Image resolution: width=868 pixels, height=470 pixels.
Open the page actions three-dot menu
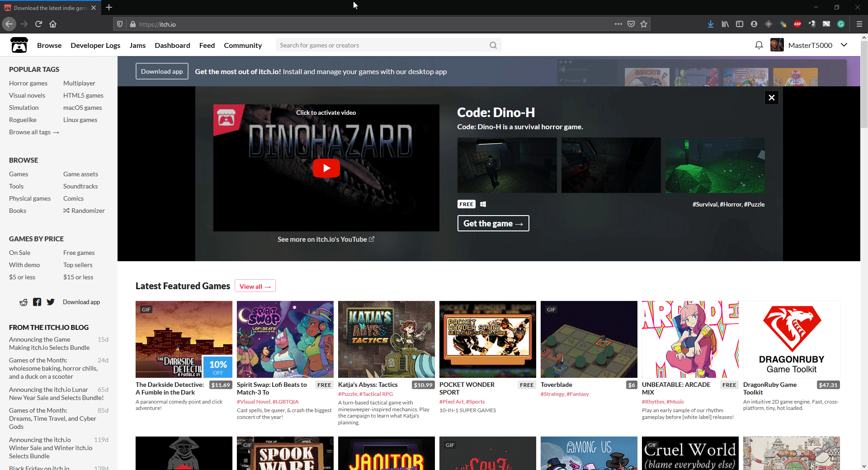(x=618, y=24)
